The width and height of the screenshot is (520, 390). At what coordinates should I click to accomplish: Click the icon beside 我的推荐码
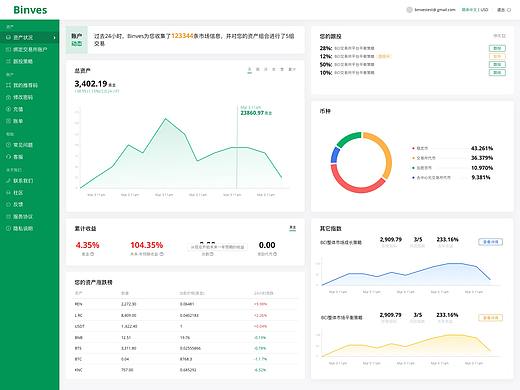(x=9, y=85)
